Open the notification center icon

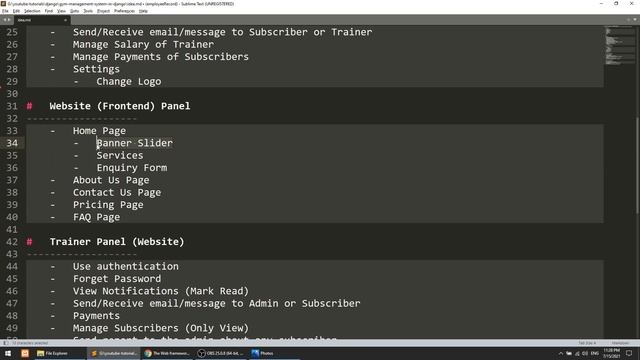tap(629, 353)
